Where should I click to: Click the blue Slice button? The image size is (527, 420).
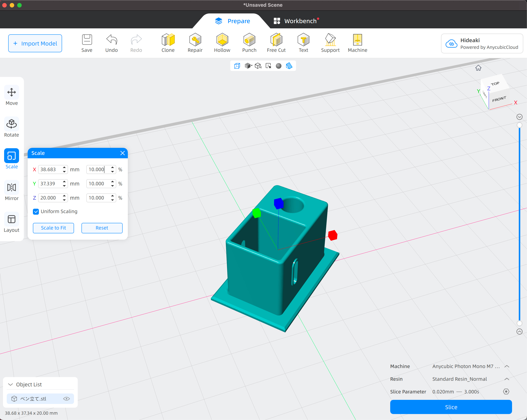(x=451, y=407)
